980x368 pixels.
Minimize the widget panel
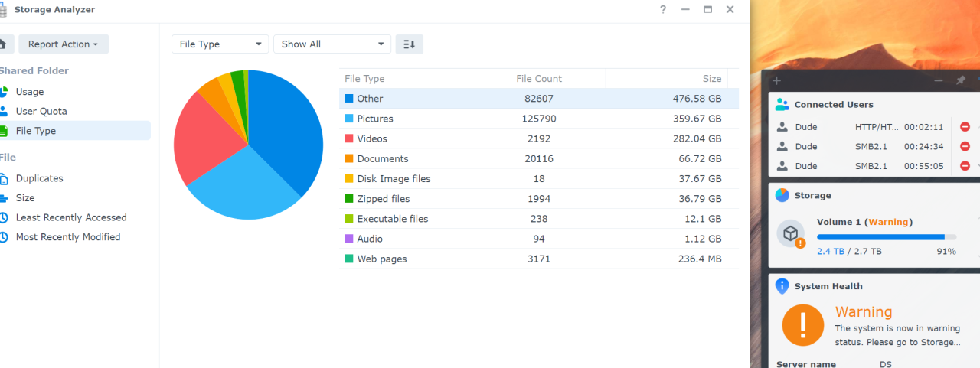tap(939, 80)
